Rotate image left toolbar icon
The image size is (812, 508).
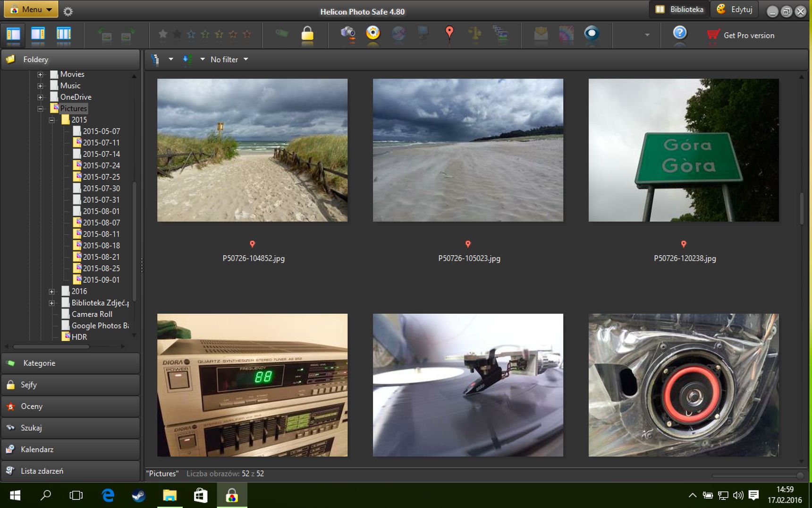pos(106,35)
